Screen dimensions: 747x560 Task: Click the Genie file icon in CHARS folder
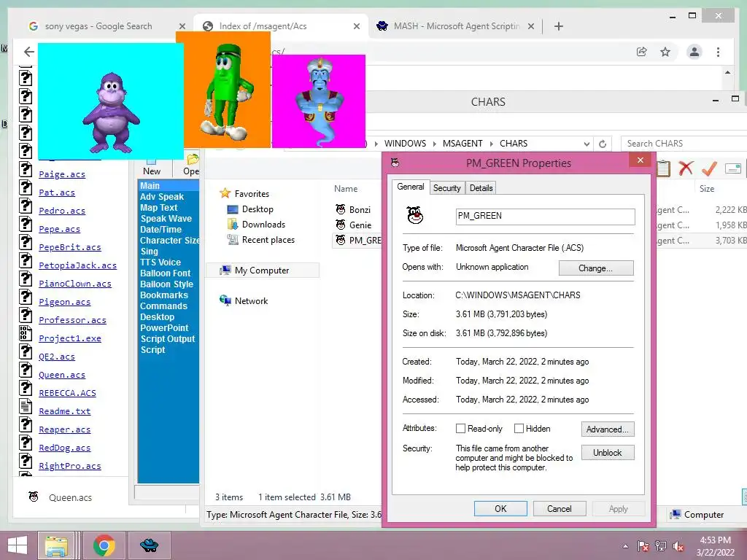tap(341, 225)
